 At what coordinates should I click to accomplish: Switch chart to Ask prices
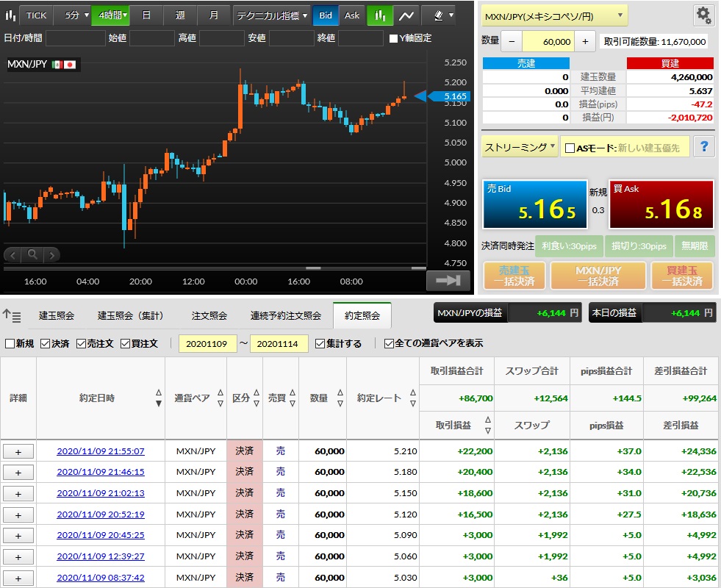pos(352,15)
